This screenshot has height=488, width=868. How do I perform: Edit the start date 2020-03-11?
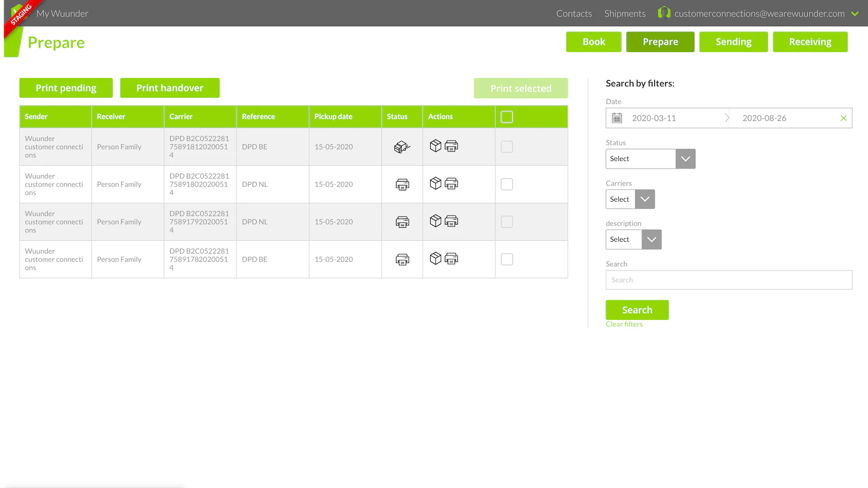(x=654, y=118)
